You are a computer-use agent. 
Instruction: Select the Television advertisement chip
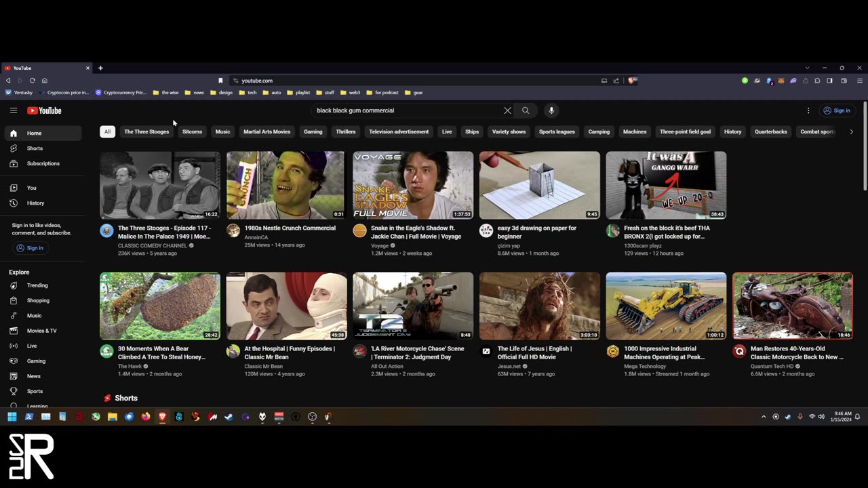[399, 131]
